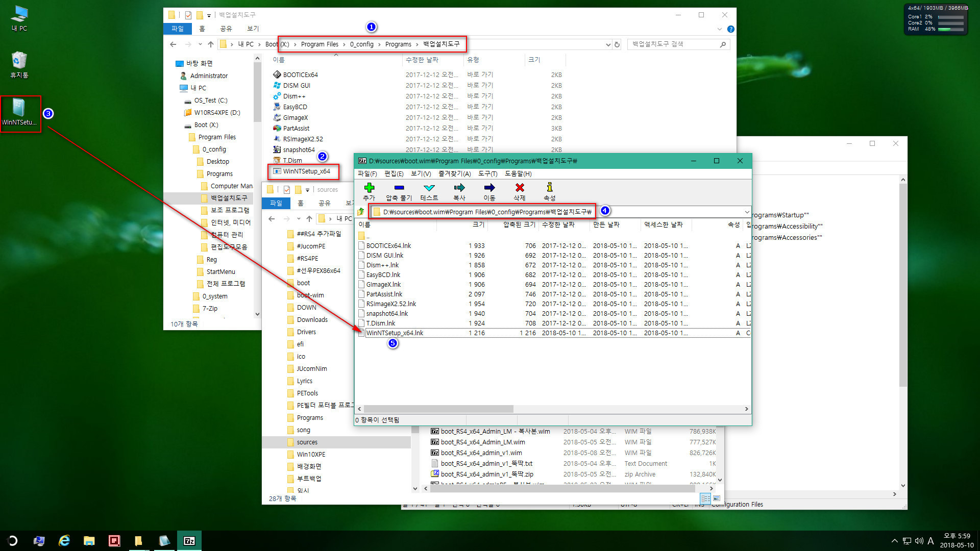Select WinNTSetup_x64.lnk file in 7-Zip
This screenshot has height=551, width=980.
point(395,332)
